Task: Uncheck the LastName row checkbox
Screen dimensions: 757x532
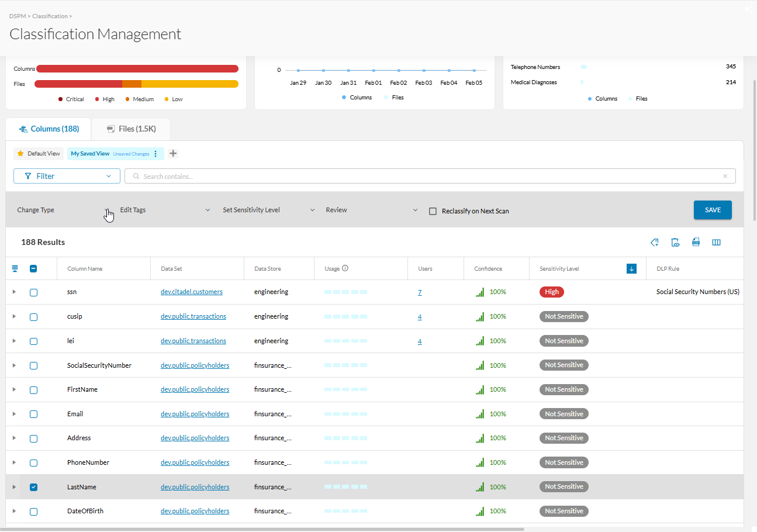Action: pos(33,487)
